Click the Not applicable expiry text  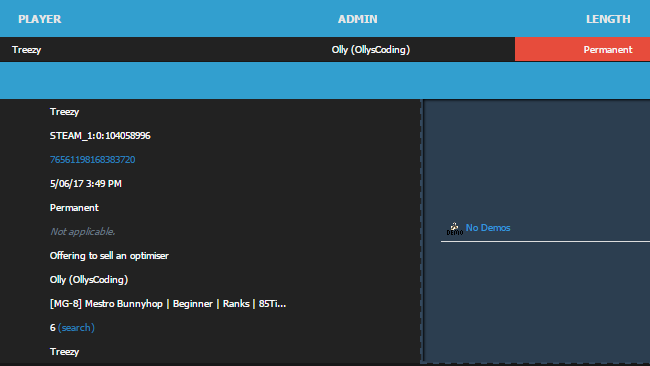(x=82, y=232)
